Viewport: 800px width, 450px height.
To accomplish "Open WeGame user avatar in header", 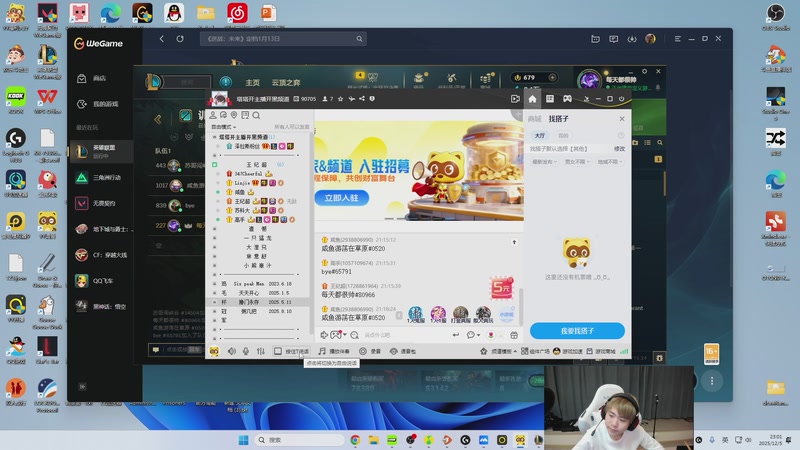I will [x=650, y=39].
